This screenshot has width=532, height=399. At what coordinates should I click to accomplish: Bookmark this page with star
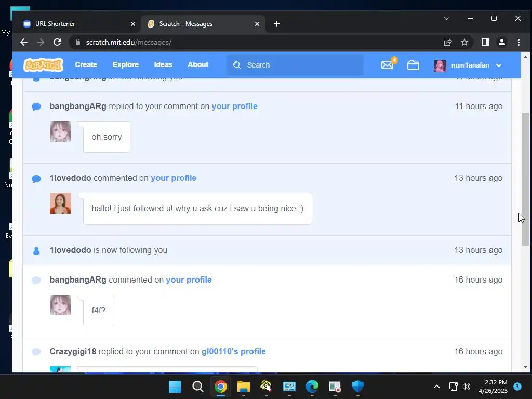coord(464,42)
